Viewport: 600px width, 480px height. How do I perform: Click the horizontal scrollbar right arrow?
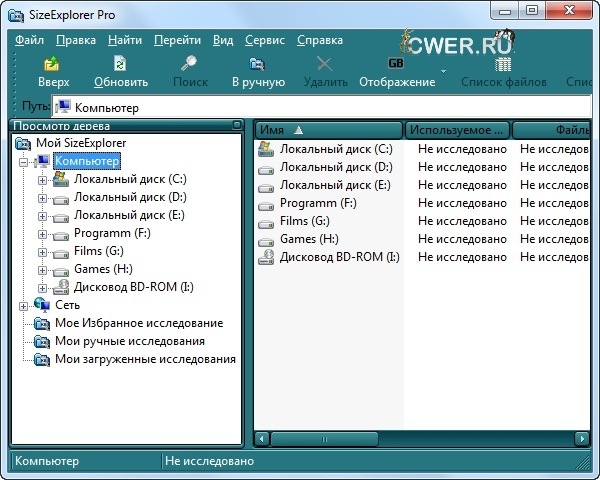coord(582,438)
